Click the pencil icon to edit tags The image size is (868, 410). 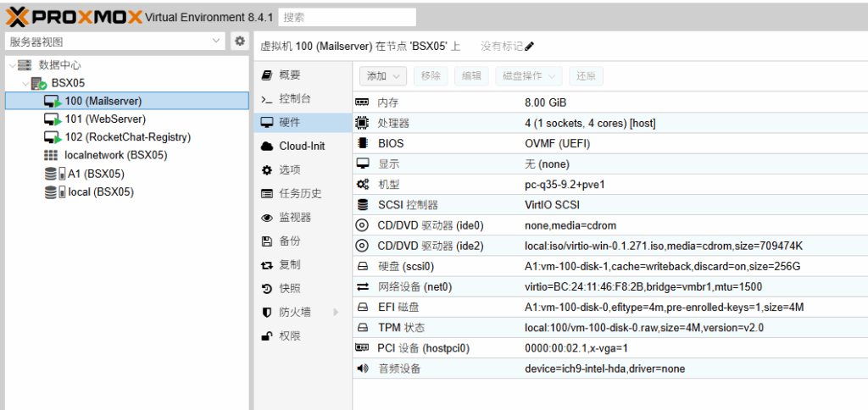tap(530, 46)
